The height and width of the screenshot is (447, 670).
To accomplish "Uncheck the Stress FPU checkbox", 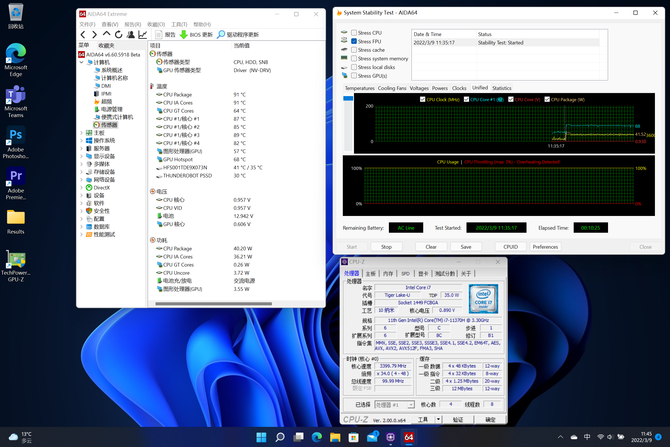I will [x=353, y=41].
